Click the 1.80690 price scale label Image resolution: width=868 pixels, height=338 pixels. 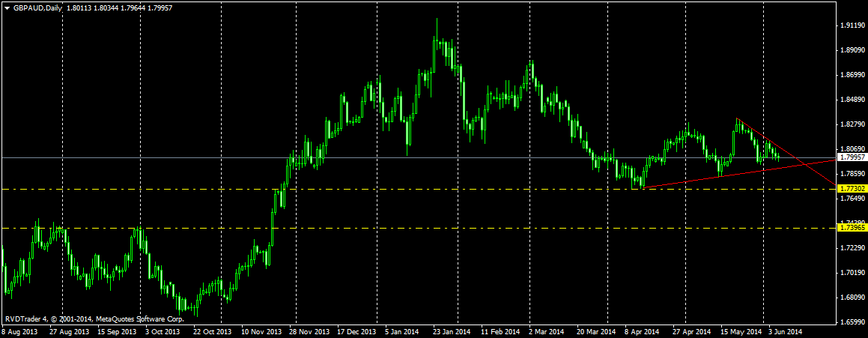(852, 149)
